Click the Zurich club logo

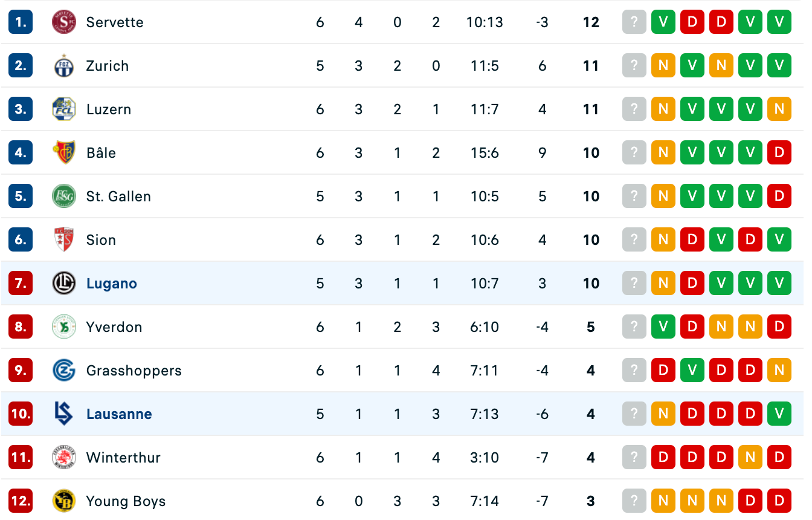(x=63, y=66)
